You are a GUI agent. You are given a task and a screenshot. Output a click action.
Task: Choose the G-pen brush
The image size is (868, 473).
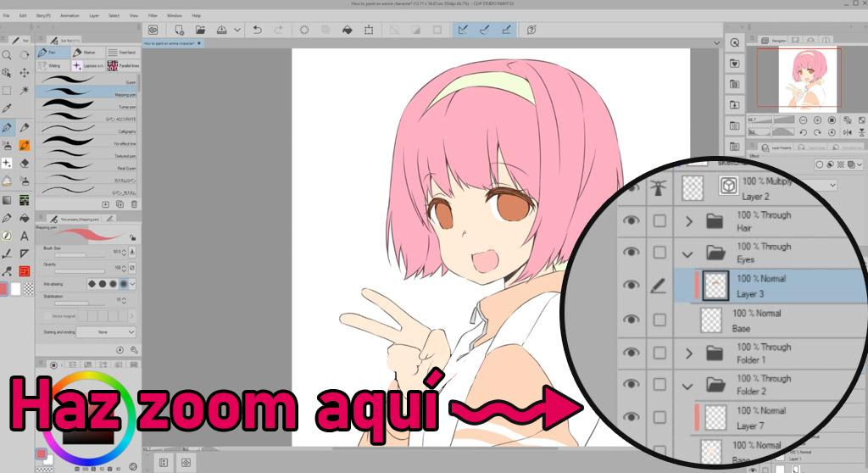(x=87, y=80)
